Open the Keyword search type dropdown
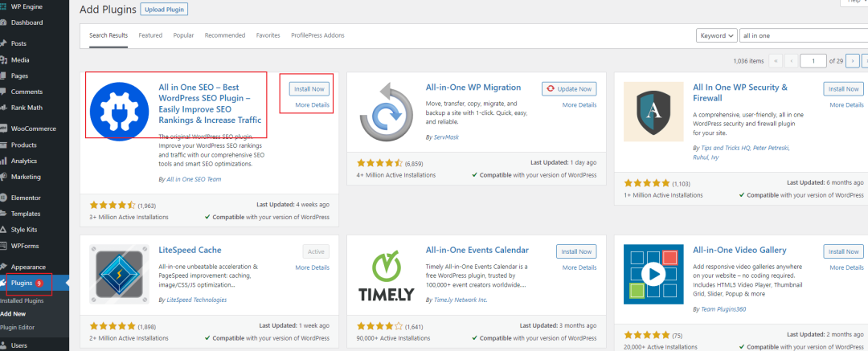The height and width of the screenshot is (351, 868). pos(716,35)
